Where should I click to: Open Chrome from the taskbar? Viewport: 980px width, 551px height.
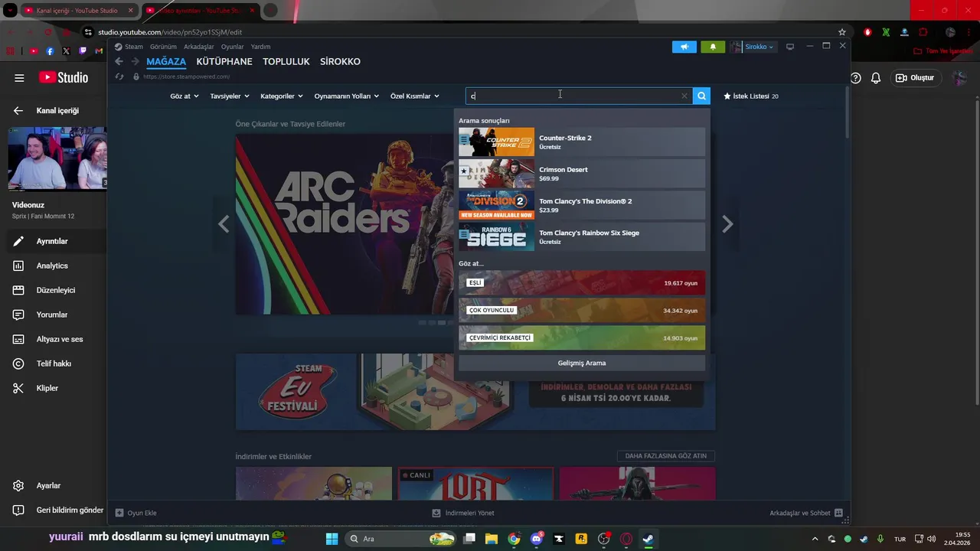(x=514, y=539)
